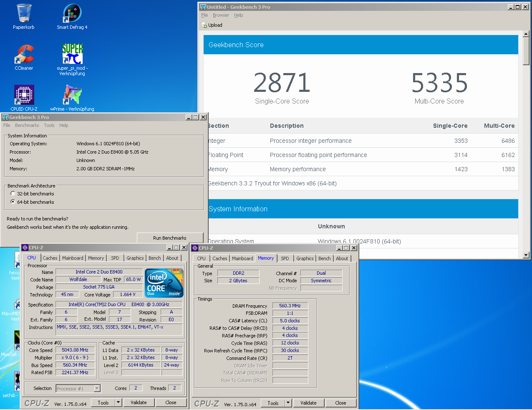Image resolution: width=532 pixels, height=410 pixels.
Task: Switch to Mainboard tab in right CPU-Z
Action: (242, 259)
